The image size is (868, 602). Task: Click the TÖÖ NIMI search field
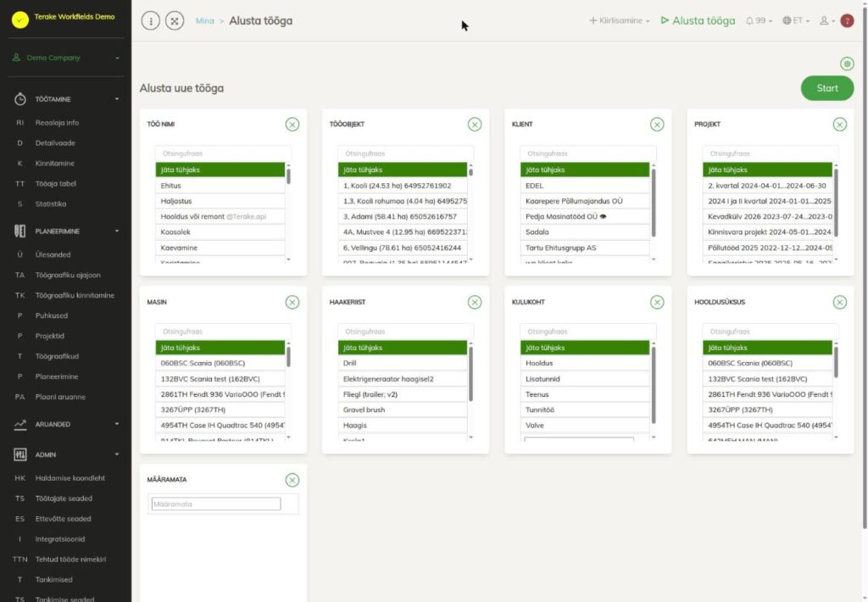[223, 153]
